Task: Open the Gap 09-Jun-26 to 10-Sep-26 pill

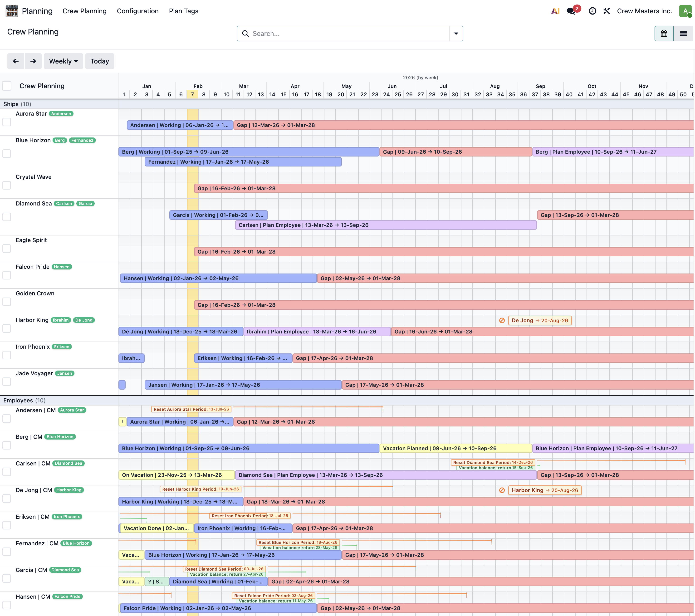Action: 456,152
